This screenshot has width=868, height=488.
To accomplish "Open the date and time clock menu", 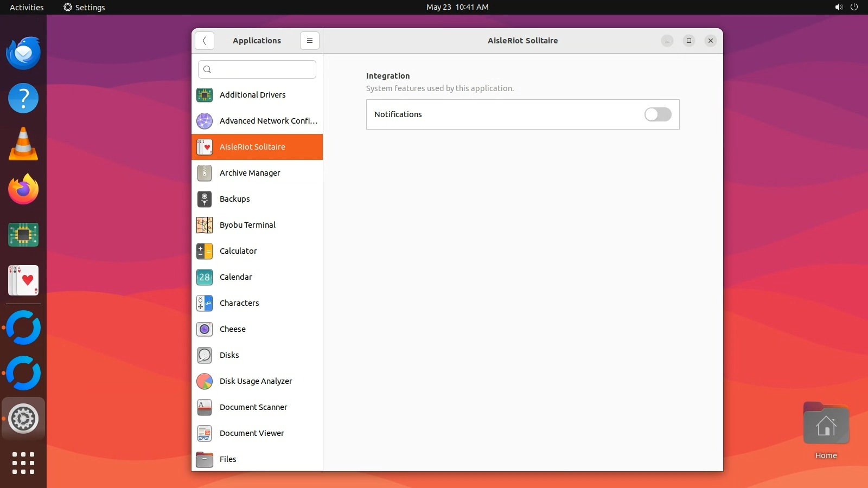I will click(x=457, y=7).
